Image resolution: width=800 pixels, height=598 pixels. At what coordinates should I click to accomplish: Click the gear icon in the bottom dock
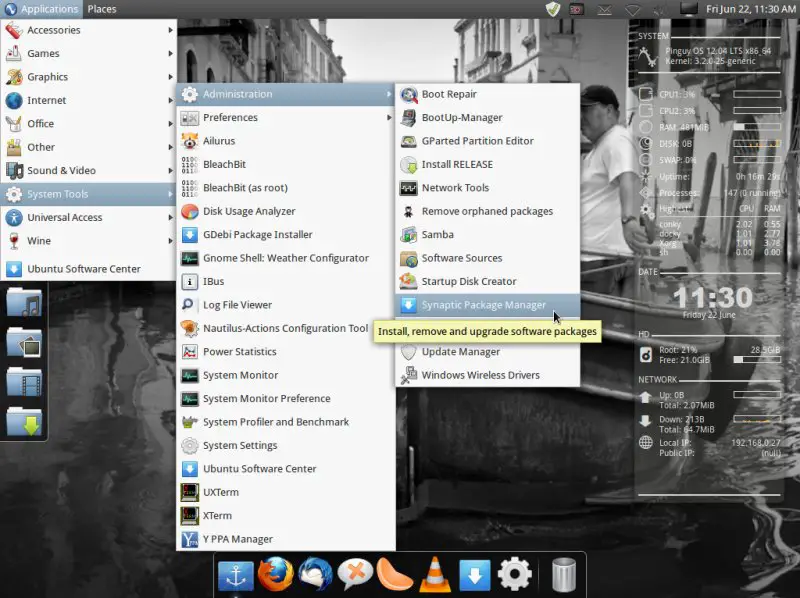click(x=514, y=574)
